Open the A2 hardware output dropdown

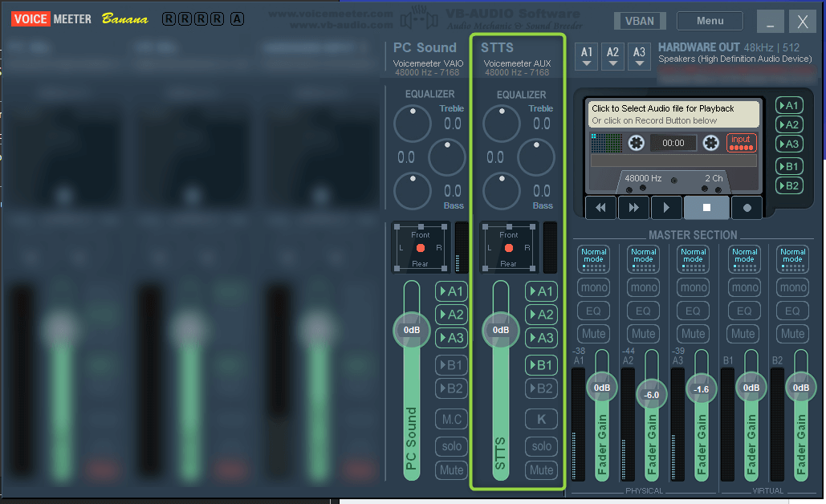pyautogui.click(x=612, y=56)
